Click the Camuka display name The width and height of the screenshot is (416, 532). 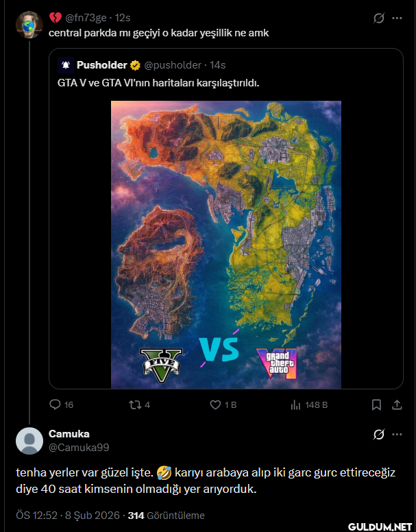(69, 433)
